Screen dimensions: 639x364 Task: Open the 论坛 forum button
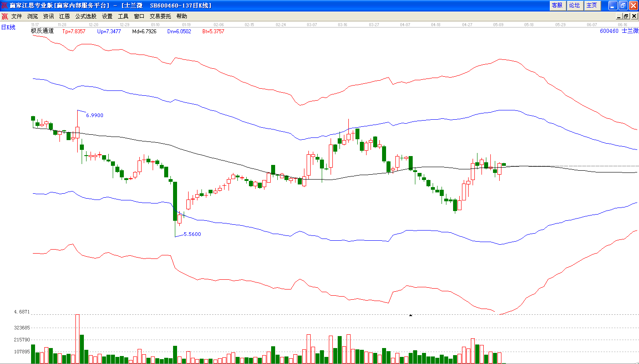pos(575,5)
